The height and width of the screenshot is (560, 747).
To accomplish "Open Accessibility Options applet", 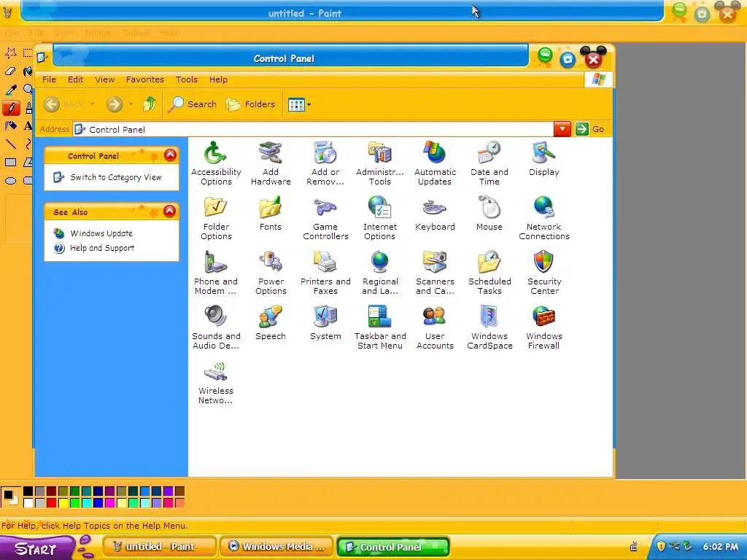I will point(216,163).
